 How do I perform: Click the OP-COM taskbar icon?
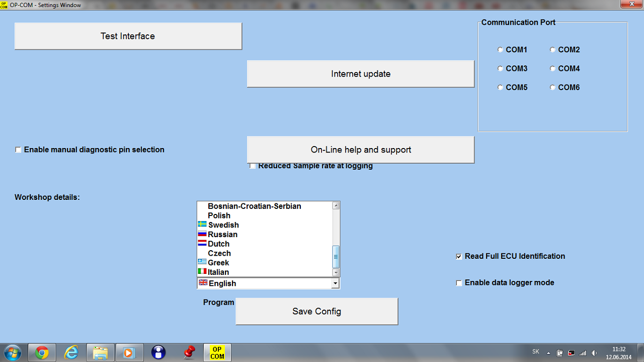point(217,352)
